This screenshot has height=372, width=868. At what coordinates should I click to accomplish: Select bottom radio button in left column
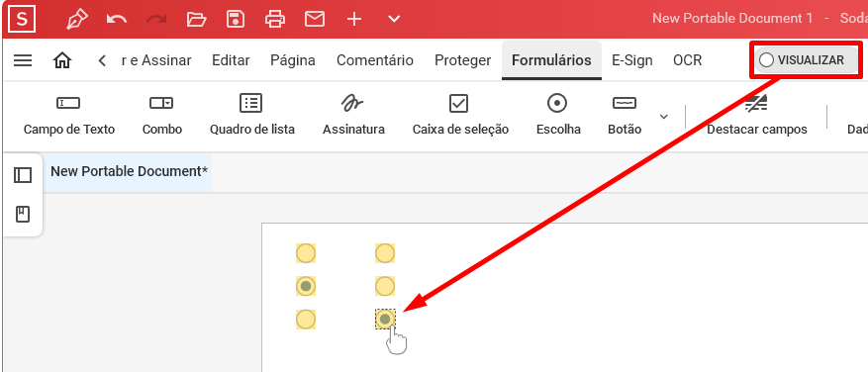tap(306, 320)
